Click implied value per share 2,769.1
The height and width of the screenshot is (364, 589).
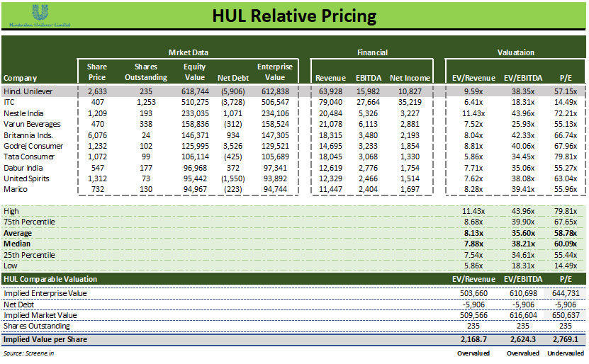566,340
